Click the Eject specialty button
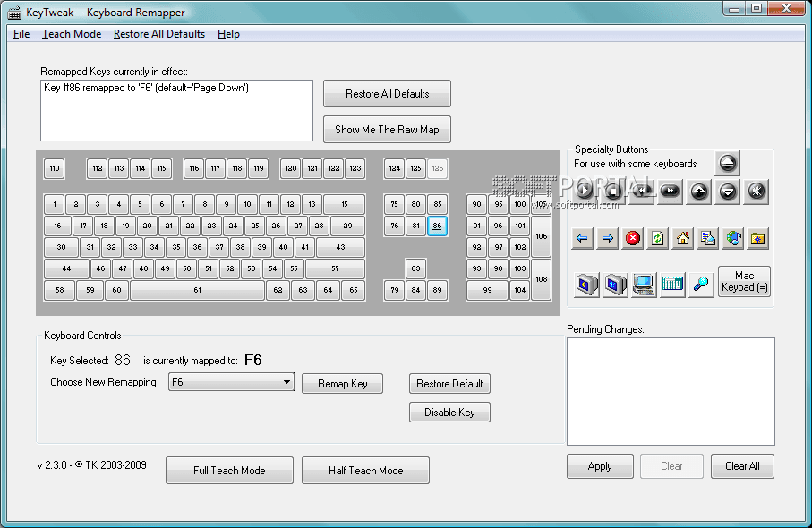 click(x=727, y=164)
